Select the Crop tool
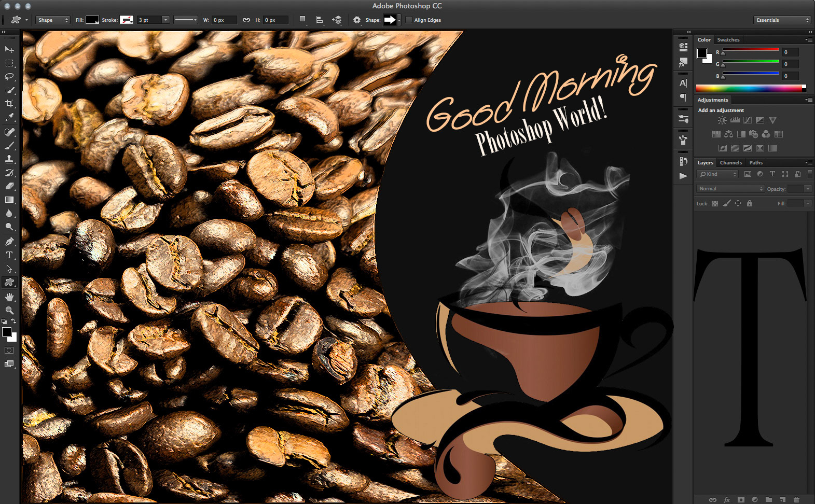 (9, 104)
